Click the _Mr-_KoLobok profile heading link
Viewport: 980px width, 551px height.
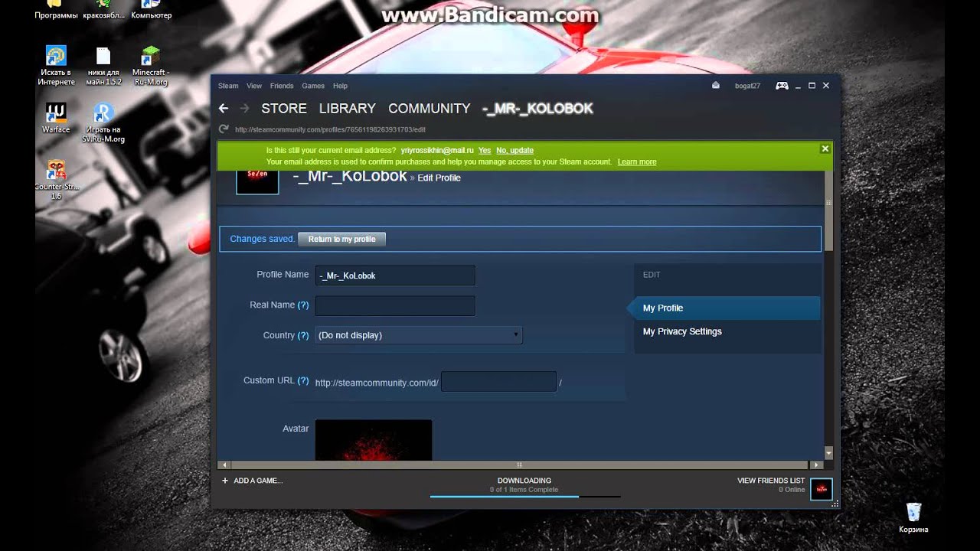350,176
